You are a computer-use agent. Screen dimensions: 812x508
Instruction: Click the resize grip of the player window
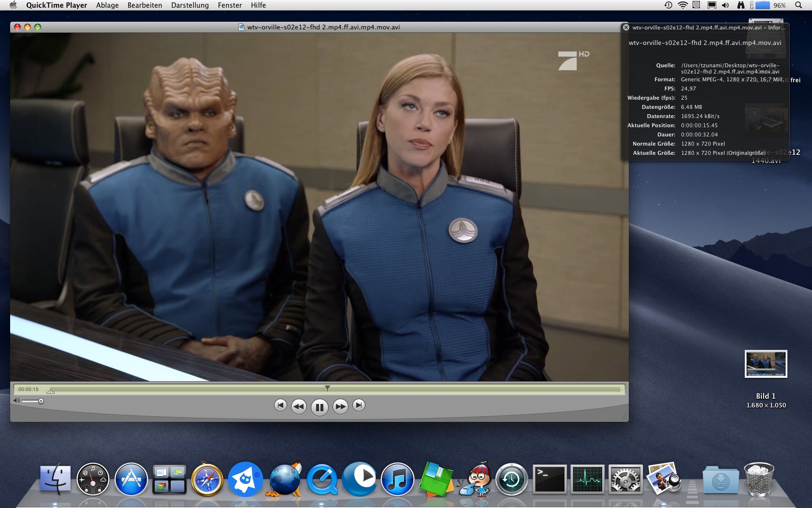[623, 417]
